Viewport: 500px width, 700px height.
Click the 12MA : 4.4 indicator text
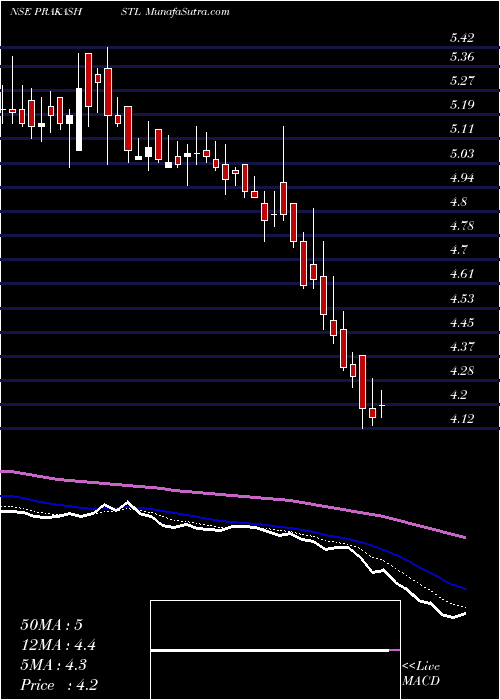tap(58, 645)
